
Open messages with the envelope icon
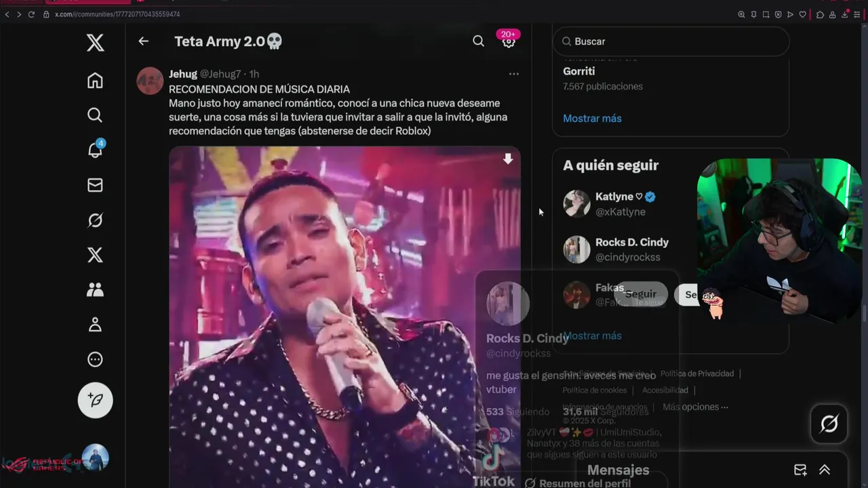click(95, 185)
